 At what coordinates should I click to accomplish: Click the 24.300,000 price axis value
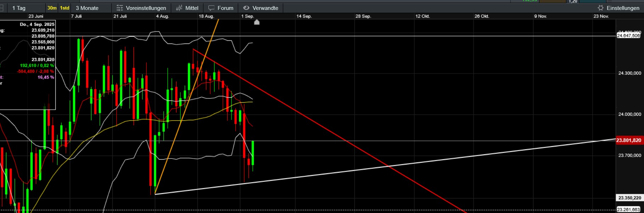(629, 73)
